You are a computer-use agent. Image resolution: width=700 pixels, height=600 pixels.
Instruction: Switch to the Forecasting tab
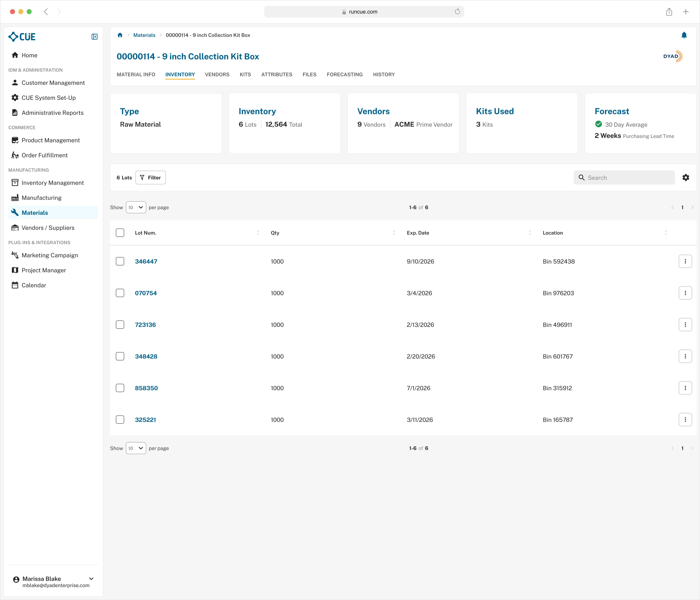[x=345, y=74]
